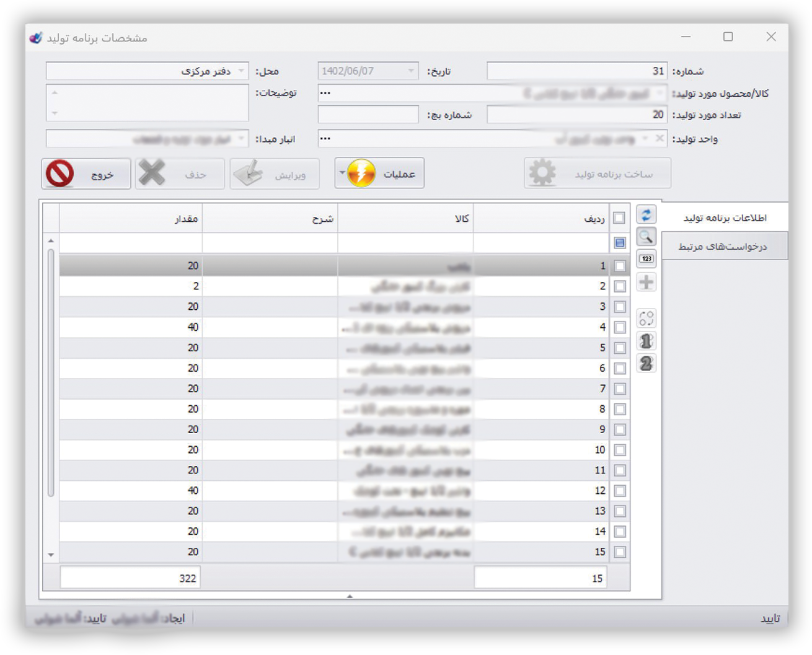This screenshot has height=655, width=812.
Task: Toggle the header select-all checkbox
Action: point(619,218)
